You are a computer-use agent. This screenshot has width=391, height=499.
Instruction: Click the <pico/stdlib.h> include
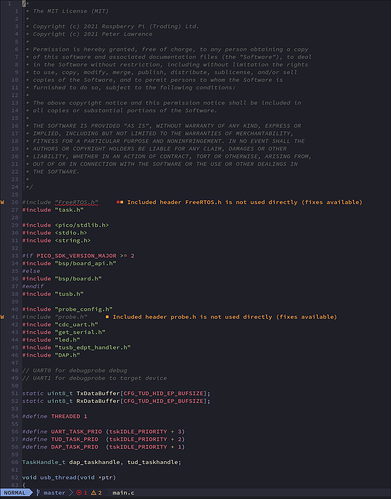[82, 225]
